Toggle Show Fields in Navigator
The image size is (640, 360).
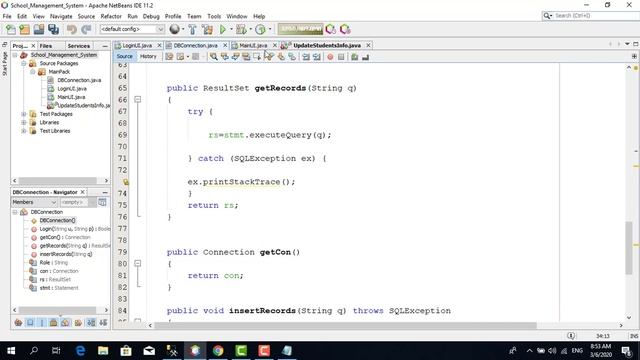click(30, 322)
